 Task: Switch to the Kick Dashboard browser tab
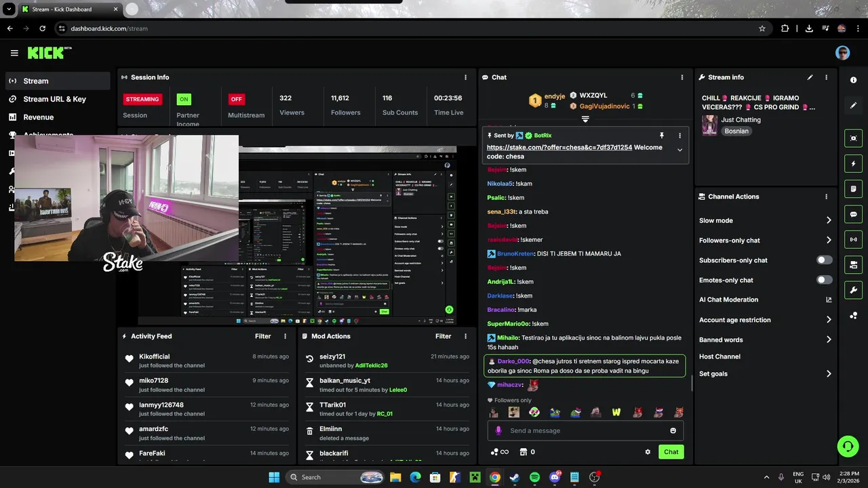point(68,9)
